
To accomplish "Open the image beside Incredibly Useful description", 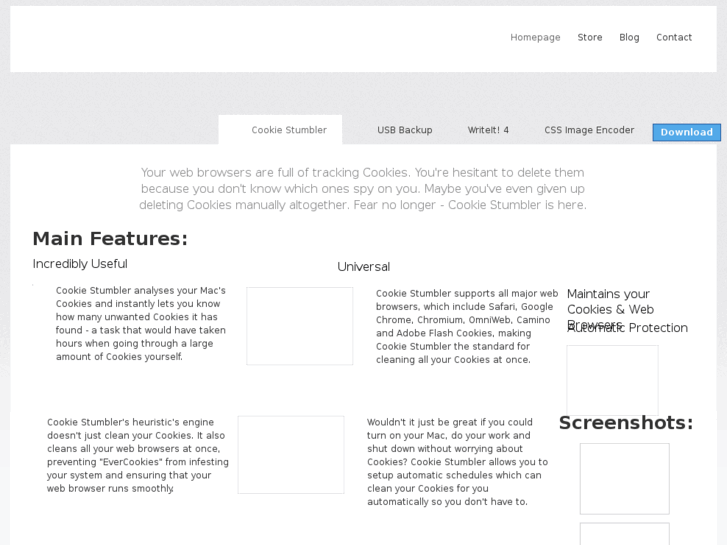I will pyautogui.click(x=300, y=326).
